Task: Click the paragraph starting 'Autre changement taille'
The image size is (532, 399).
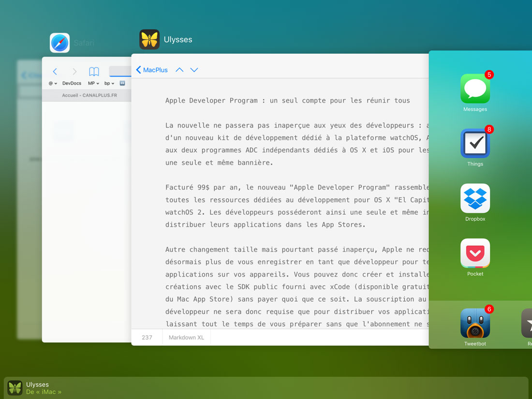Action: click(297, 287)
